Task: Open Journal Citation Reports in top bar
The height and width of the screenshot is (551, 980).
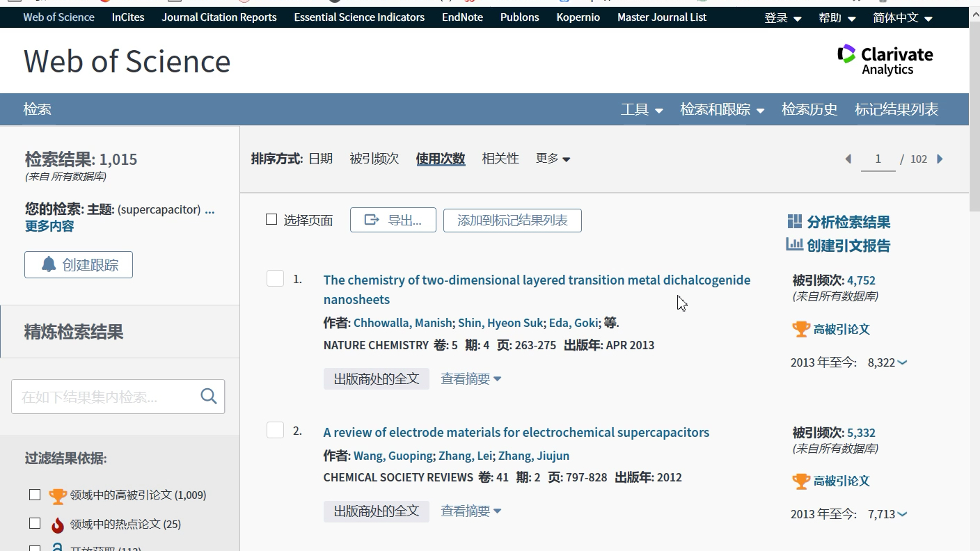Action: tap(219, 17)
